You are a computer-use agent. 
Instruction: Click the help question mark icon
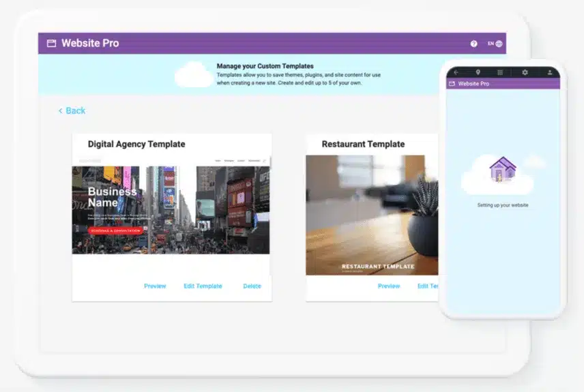pos(474,44)
